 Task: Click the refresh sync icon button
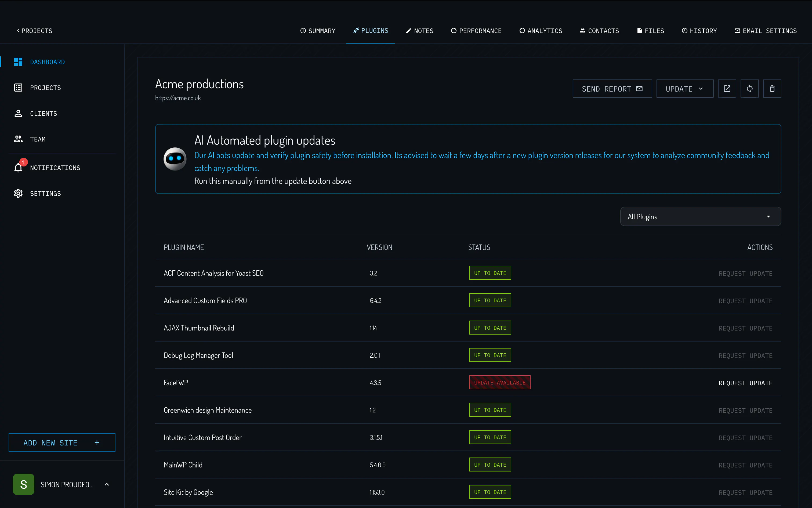click(749, 89)
